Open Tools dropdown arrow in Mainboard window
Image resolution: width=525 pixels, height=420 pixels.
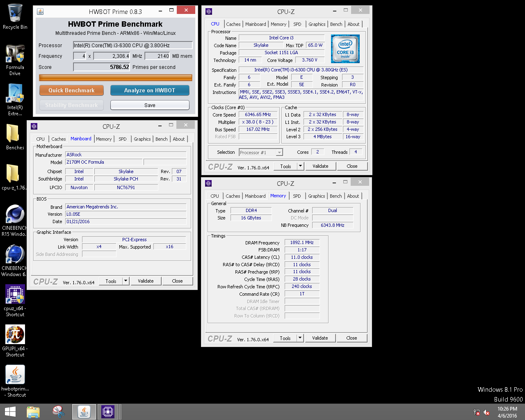(x=126, y=281)
